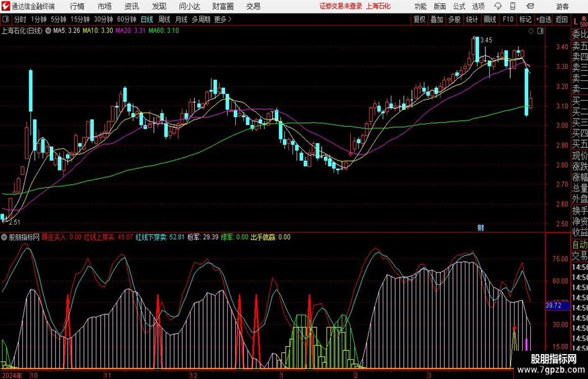Open the 市场 menu
The width and height of the screenshot is (588, 379).
click(105, 6)
